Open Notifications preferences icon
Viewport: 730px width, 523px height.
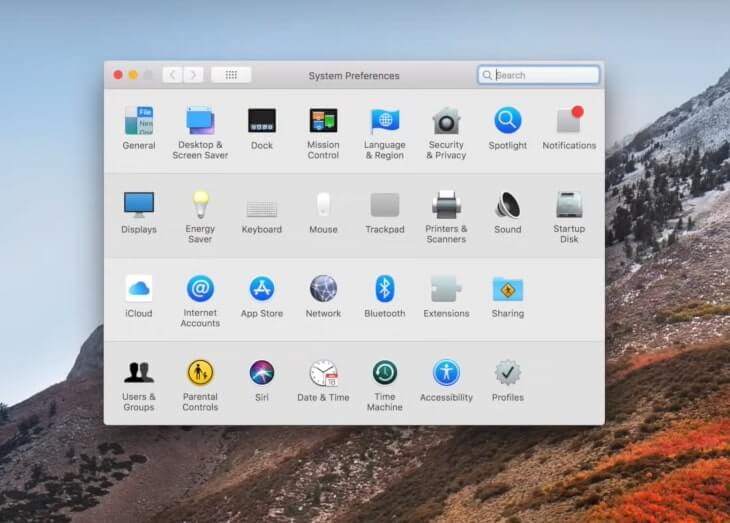(x=569, y=120)
